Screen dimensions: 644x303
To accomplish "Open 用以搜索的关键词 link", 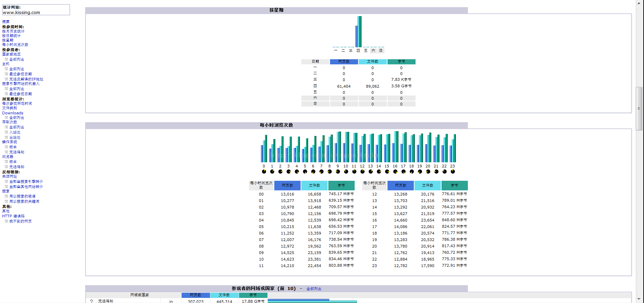I will (24, 201).
